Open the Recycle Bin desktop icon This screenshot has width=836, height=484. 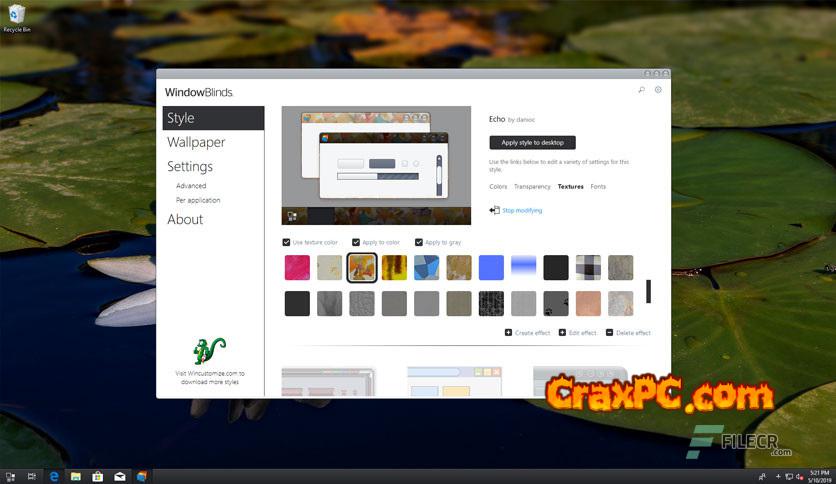coord(17,15)
